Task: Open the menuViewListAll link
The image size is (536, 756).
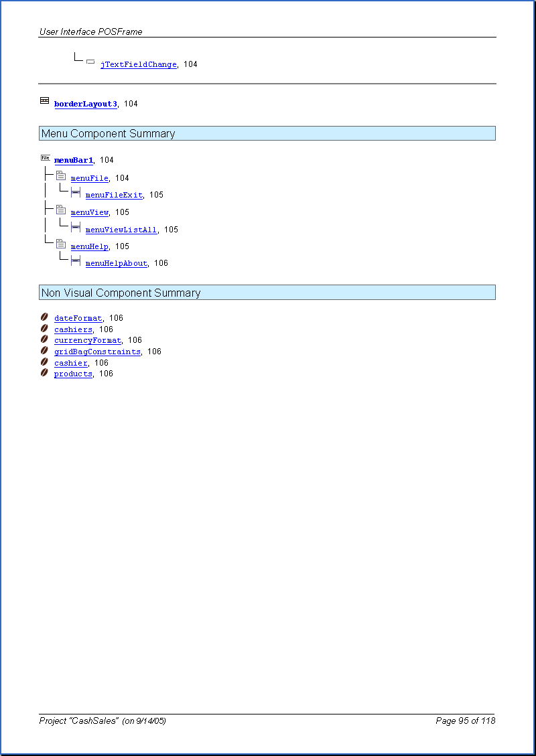Action: (x=121, y=230)
